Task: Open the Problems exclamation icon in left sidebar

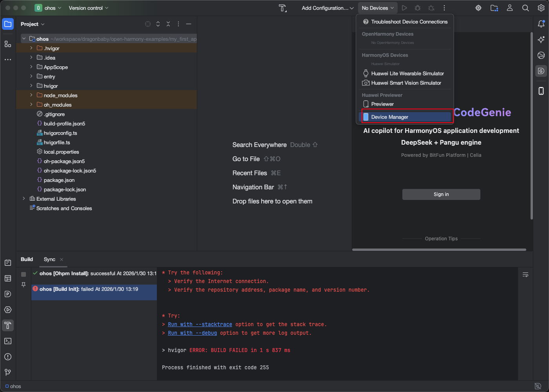Action: [x=8, y=357]
